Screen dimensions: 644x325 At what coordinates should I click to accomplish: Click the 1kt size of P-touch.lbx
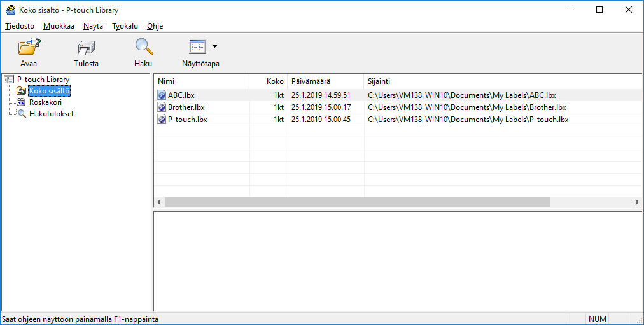click(279, 120)
